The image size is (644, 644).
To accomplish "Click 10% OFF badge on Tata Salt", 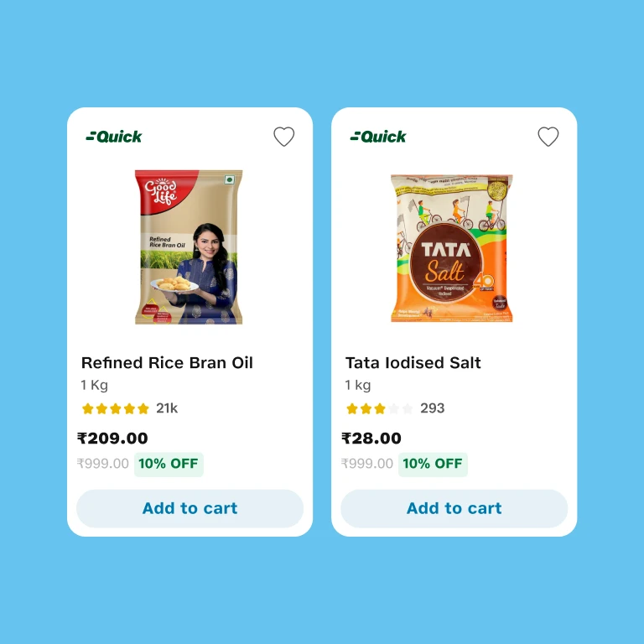I will tap(433, 464).
